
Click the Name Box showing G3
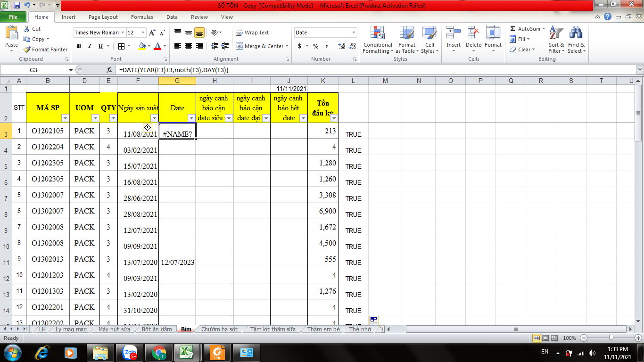34,70
